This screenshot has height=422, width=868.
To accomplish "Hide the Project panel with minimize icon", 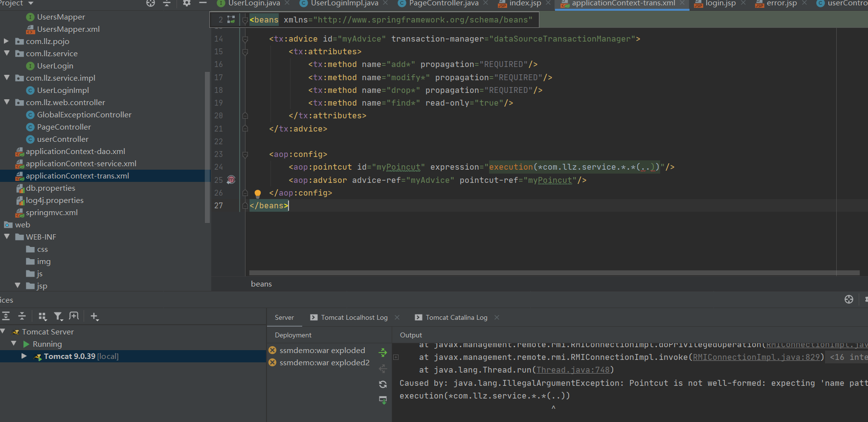I will point(202,3).
